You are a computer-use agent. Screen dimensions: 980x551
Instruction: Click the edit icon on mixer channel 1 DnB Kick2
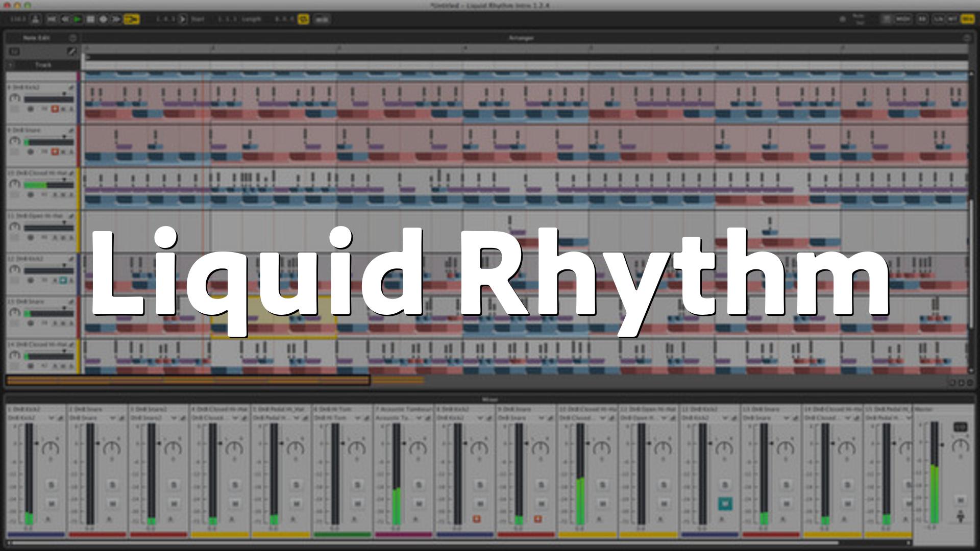pos(60,418)
